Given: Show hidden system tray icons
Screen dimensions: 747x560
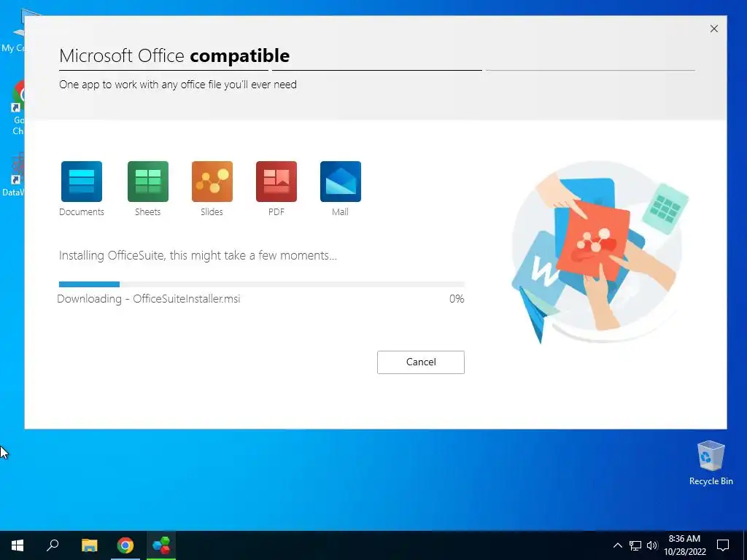Looking at the screenshot, I should 617,545.
